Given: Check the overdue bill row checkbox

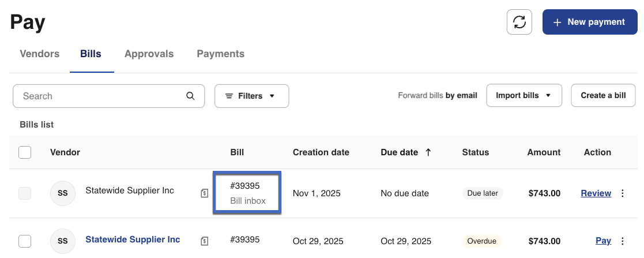Looking at the screenshot, I should pos(25,241).
